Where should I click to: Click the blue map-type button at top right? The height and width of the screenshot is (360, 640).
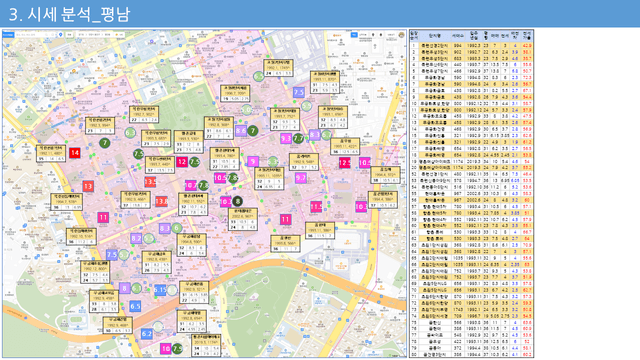coord(354,35)
